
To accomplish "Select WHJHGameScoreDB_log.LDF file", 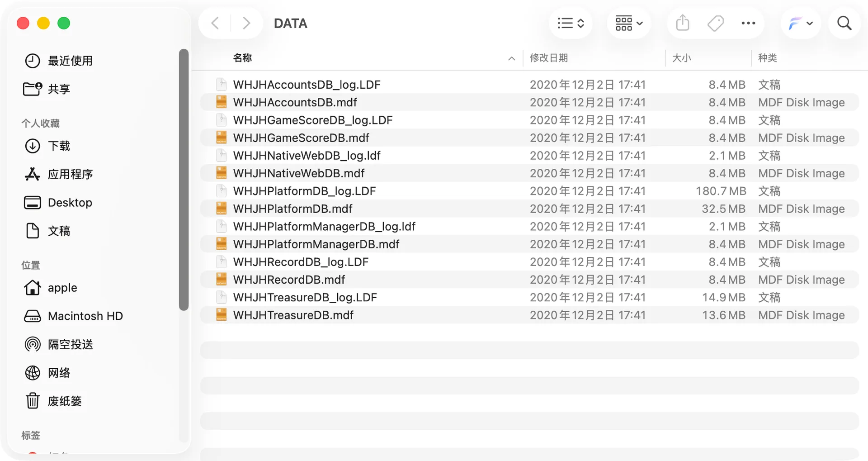I will [x=529, y=120].
